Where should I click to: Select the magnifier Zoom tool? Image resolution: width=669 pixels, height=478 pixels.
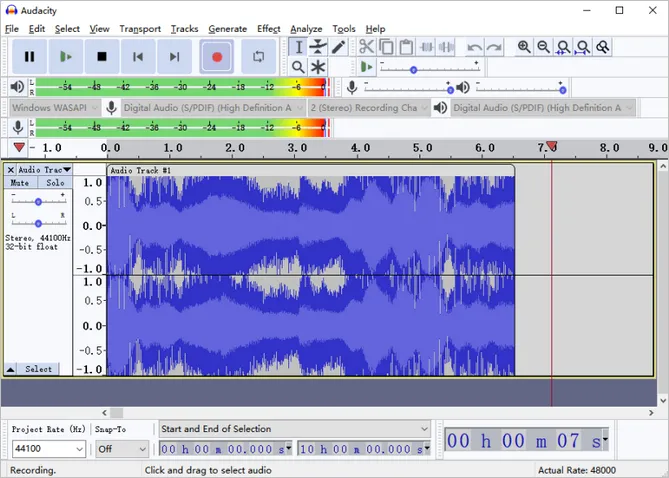(x=298, y=67)
